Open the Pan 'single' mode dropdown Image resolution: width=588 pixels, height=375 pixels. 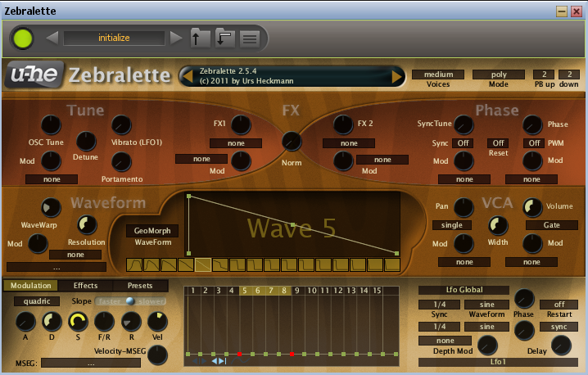[451, 225]
